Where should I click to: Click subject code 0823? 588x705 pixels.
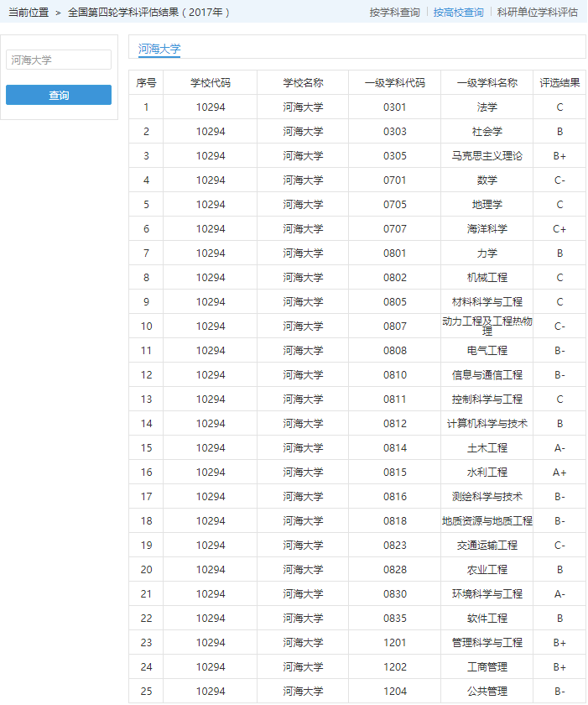click(x=395, y=545)
